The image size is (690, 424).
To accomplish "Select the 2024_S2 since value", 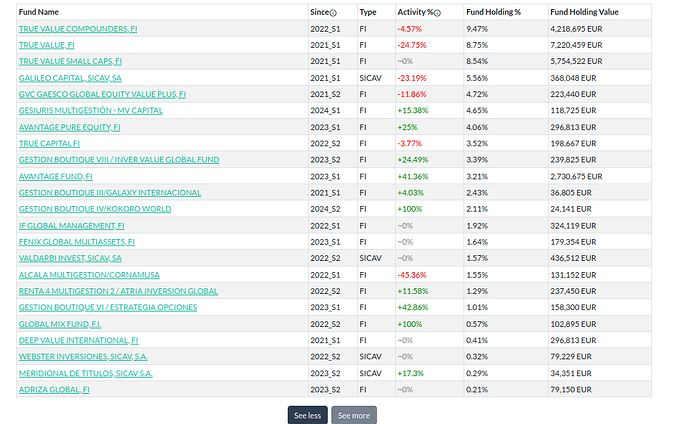I will 325,209.
